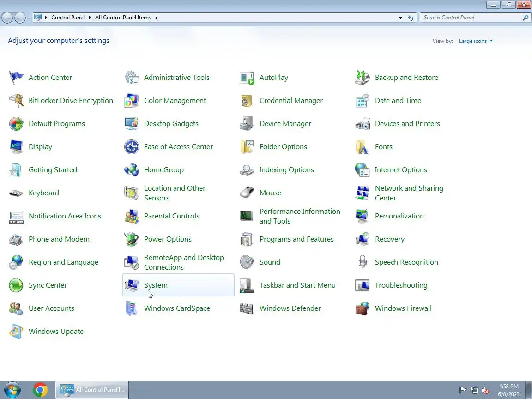Click the Notification Area Icons link

click(65, 216)
